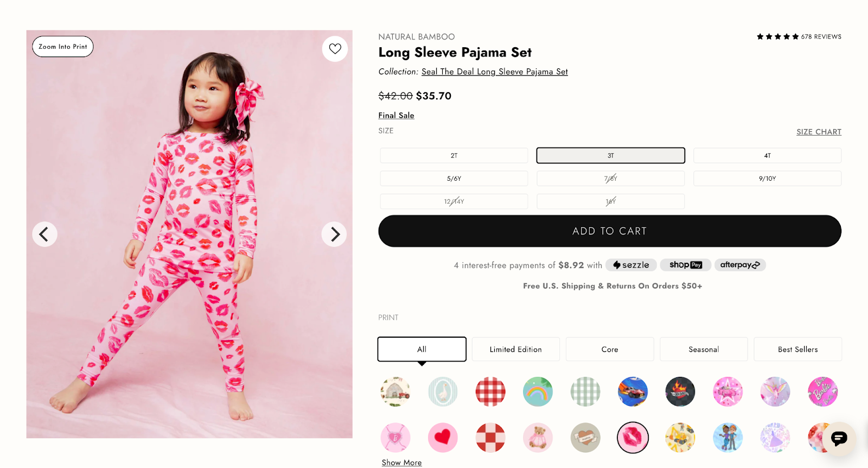Open Zoom Into Print view
Image resolution: width=868 pixels, height=468 pixels.
coord(63,47)
